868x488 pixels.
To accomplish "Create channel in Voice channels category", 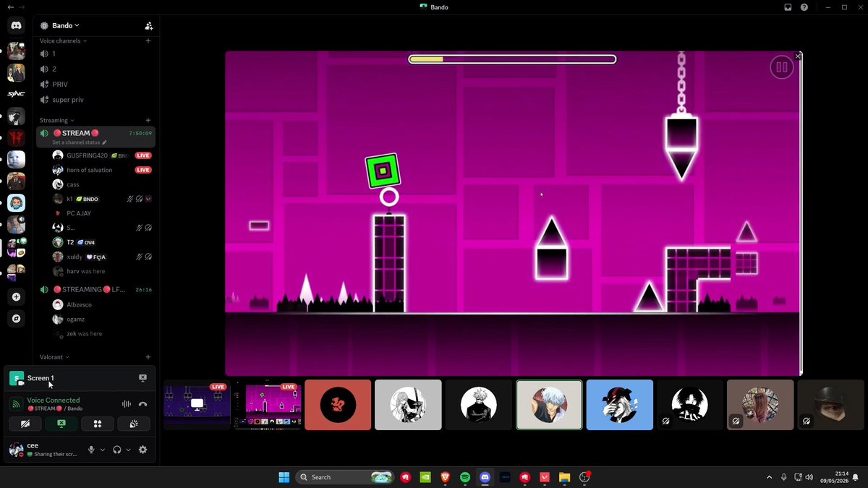I will 148,40.
